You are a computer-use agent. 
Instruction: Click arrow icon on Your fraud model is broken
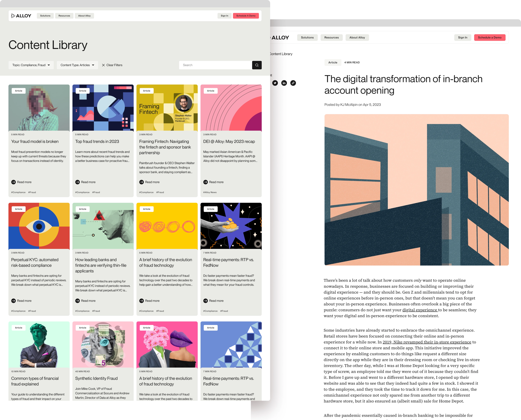(x=13, y=182)
